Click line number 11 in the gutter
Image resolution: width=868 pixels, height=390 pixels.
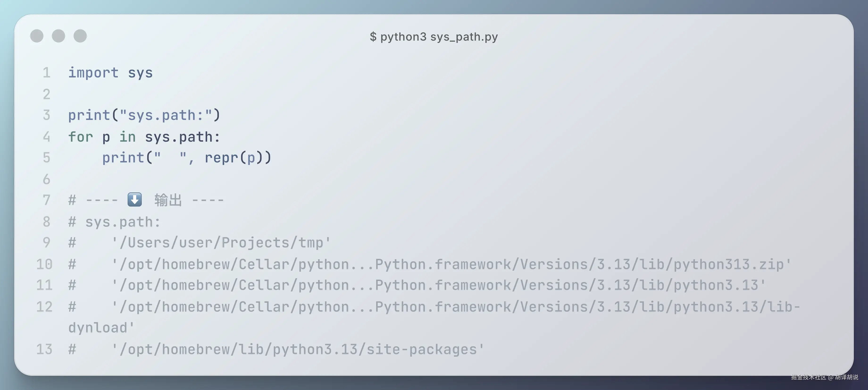point(45,285)
